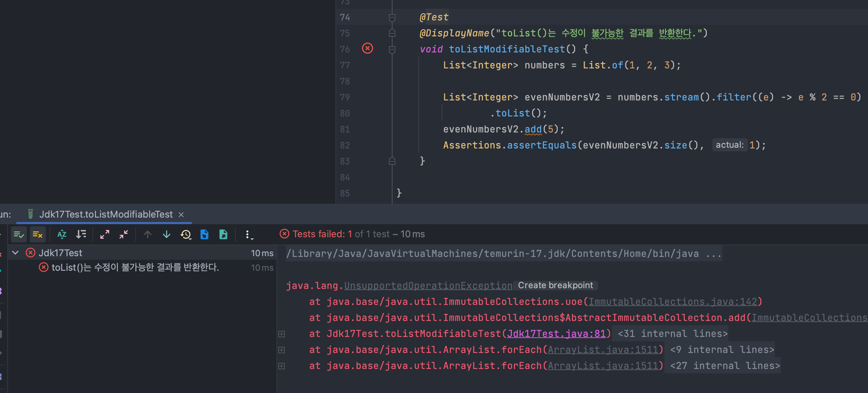Expand the 31 internal lines fold

(672, 334)
